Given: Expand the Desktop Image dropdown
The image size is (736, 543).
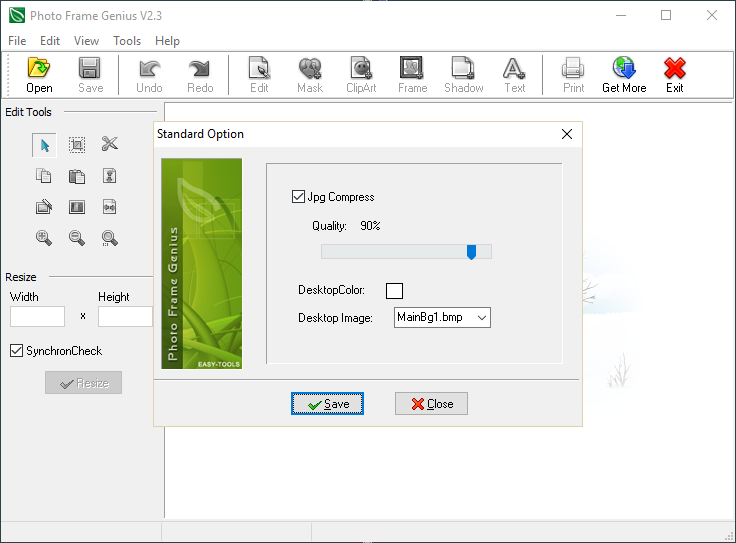Looking at the screenshot, I should click(482, 318).
